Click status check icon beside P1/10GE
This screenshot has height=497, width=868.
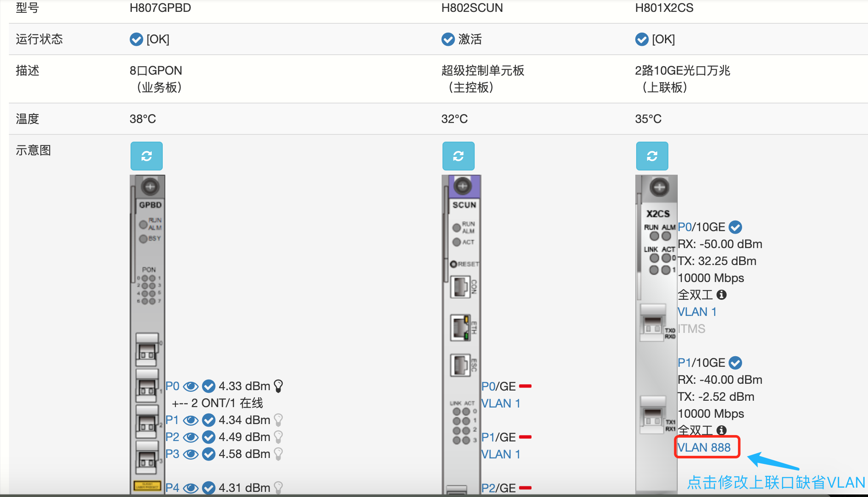click(735, 363)
